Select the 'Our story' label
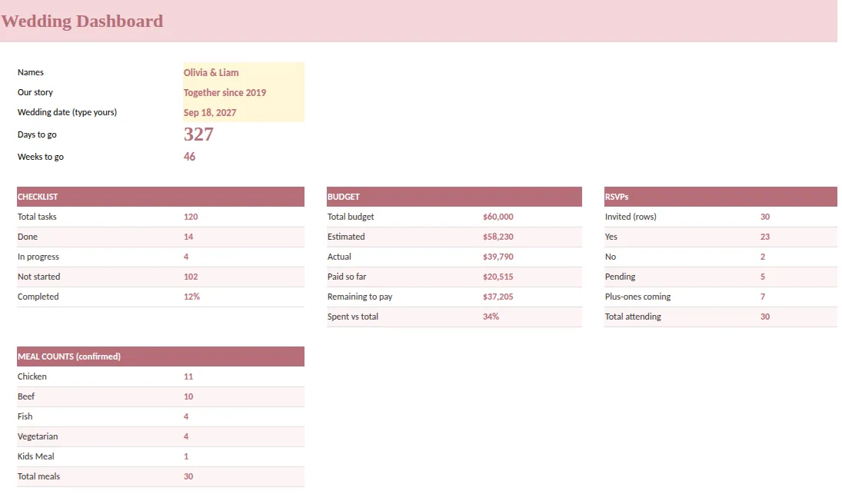Viewport: 842px width, 504px height. (35, 92)
